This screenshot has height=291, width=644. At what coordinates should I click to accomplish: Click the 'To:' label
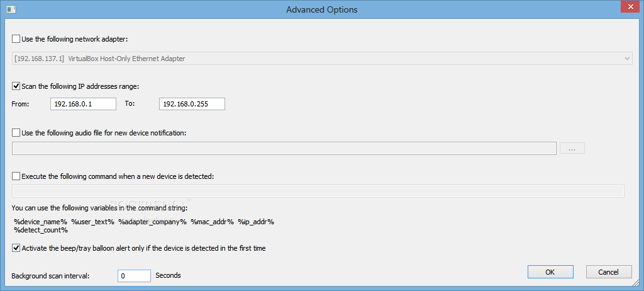[130, 104]
